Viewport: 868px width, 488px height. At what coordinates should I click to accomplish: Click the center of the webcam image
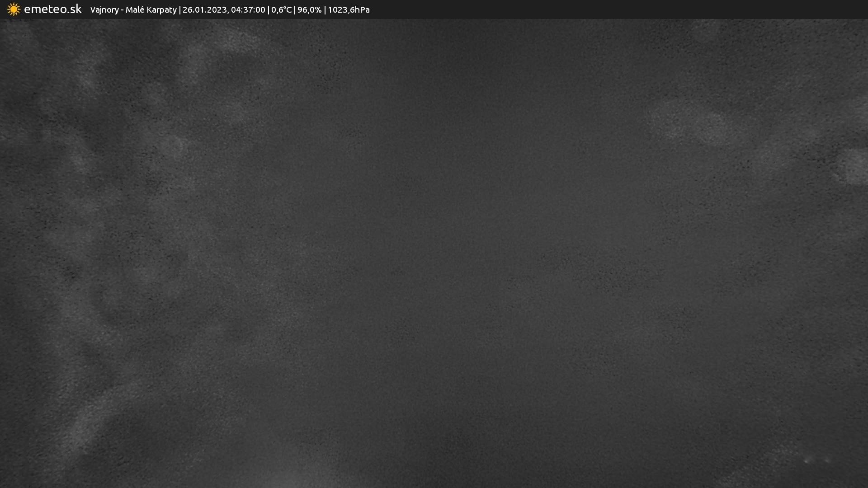coord(434,253)
